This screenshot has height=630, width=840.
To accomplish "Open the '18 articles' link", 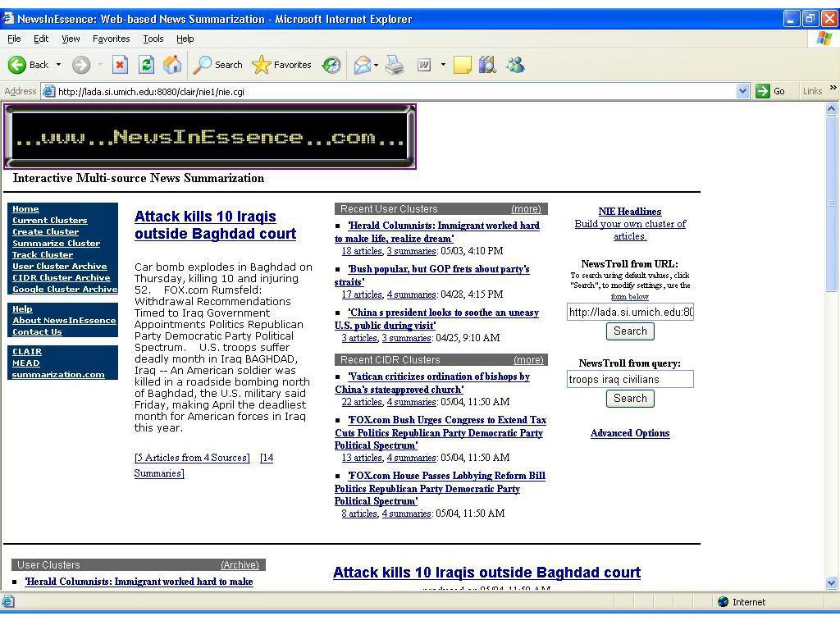I will 362,251.
